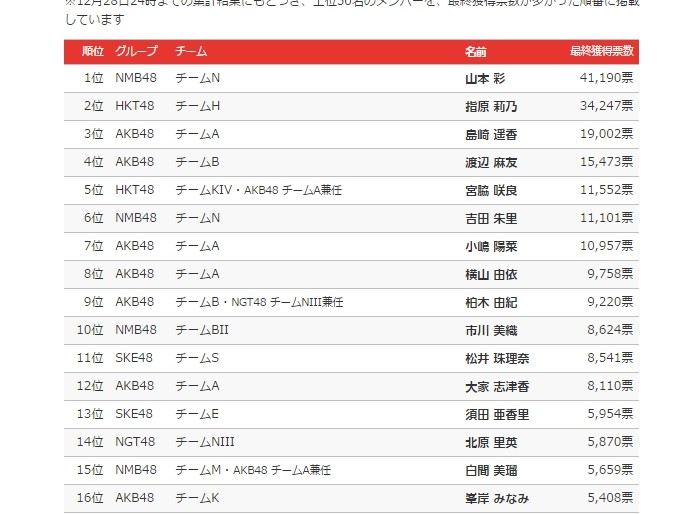The width and height of the screenshot is (691, 514).
Task: Click the チーム column header
Action: tap(191, 51)
